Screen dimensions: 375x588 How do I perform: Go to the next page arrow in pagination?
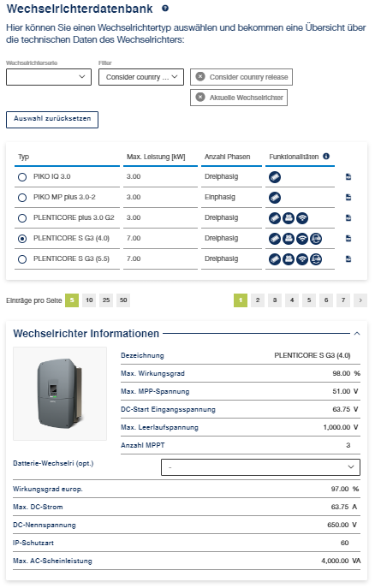[x=360, y=300]
